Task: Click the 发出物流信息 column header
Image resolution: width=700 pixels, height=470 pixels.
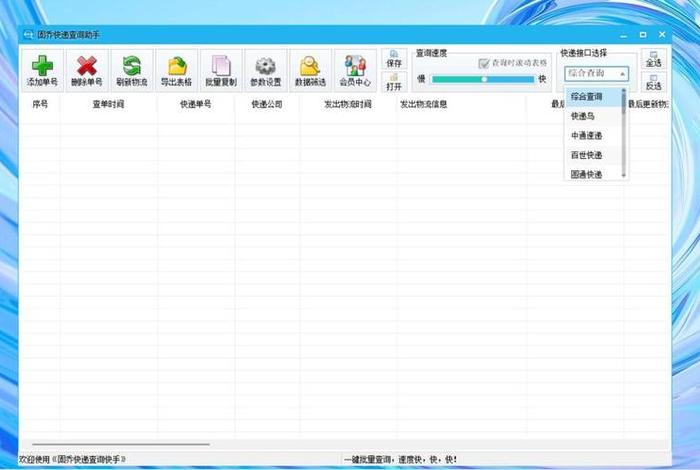Action: [x=461, y=104]
